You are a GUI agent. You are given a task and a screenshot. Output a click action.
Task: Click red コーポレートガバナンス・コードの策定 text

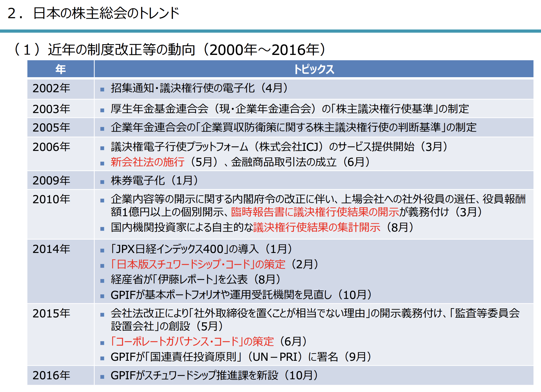pyautogui.click(x=192, y=341)
